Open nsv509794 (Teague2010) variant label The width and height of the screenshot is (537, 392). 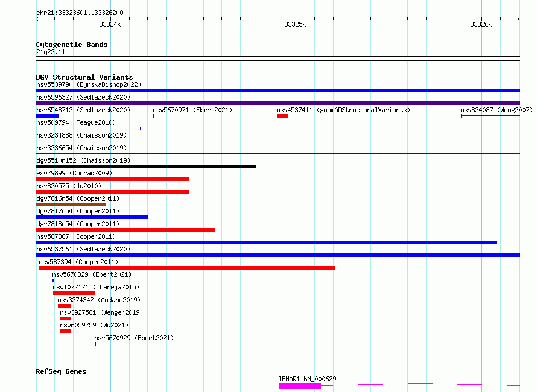click(76, 122)
